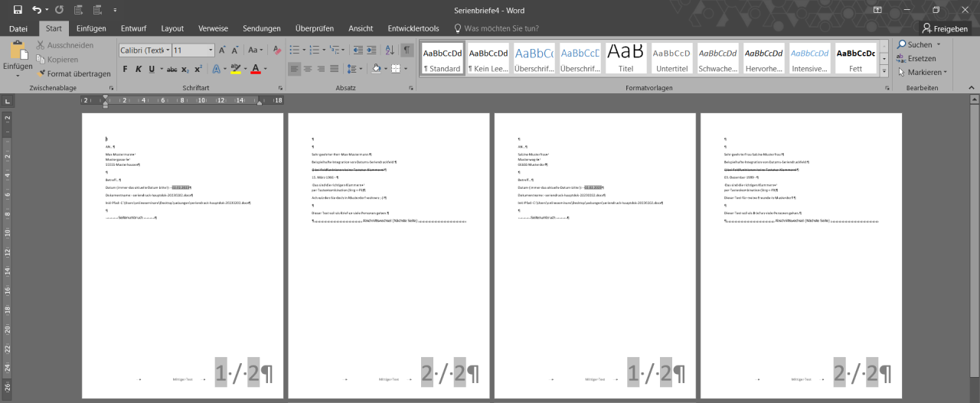Expand the Einfügen paste options arrow
Screen dimensions: 980x403
18,75
